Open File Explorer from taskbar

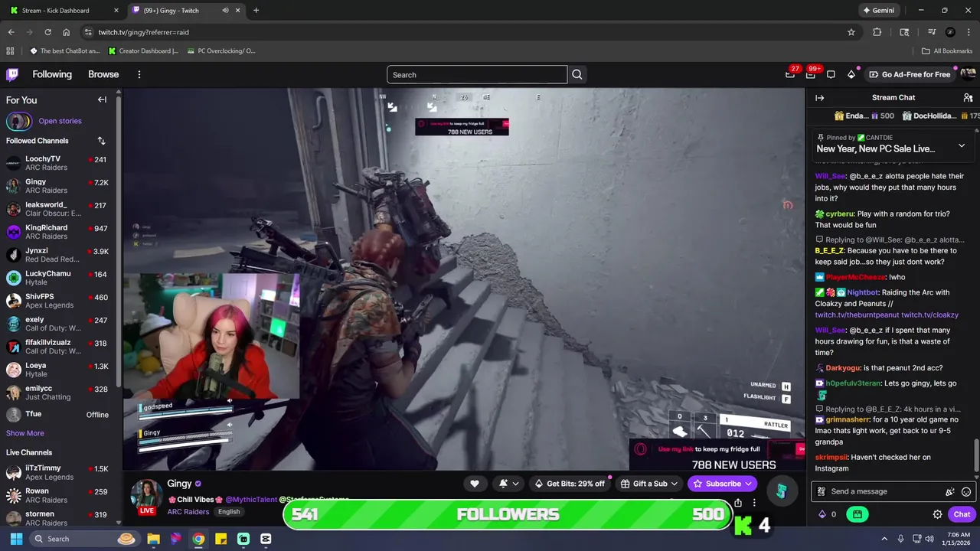click(x=153, y=539)
